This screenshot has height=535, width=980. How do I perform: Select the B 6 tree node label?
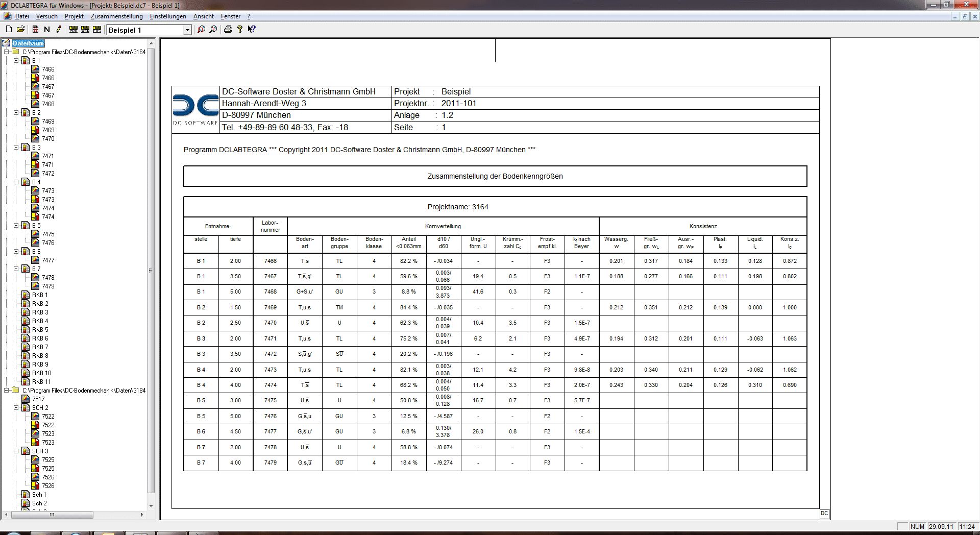click(36, 251)
